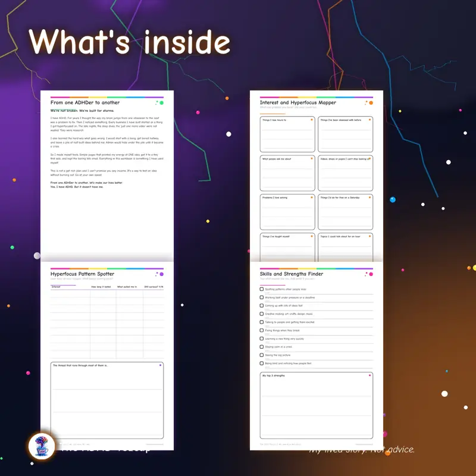The width and height of the screenshot is (476, 476).
Task: Click the 'Problems I love solving' box
Action: pyautogui.click(x=287, y=212)
